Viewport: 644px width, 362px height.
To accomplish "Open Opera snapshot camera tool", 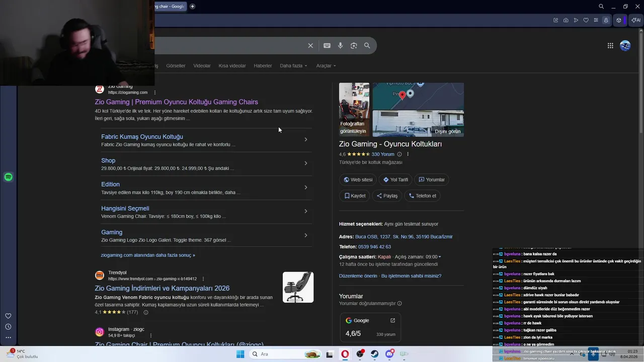I will [566, 20].
